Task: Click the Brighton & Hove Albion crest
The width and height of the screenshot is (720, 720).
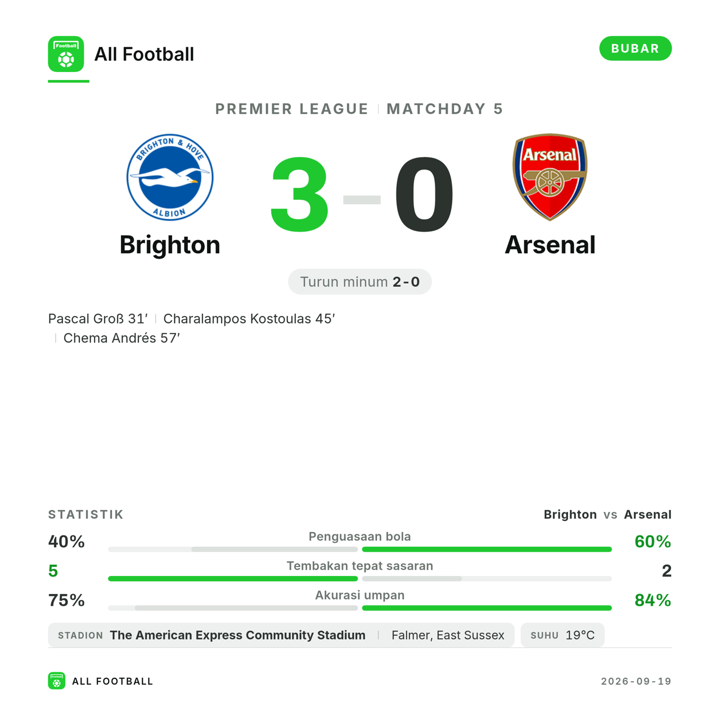Action: tap(170, 177)
